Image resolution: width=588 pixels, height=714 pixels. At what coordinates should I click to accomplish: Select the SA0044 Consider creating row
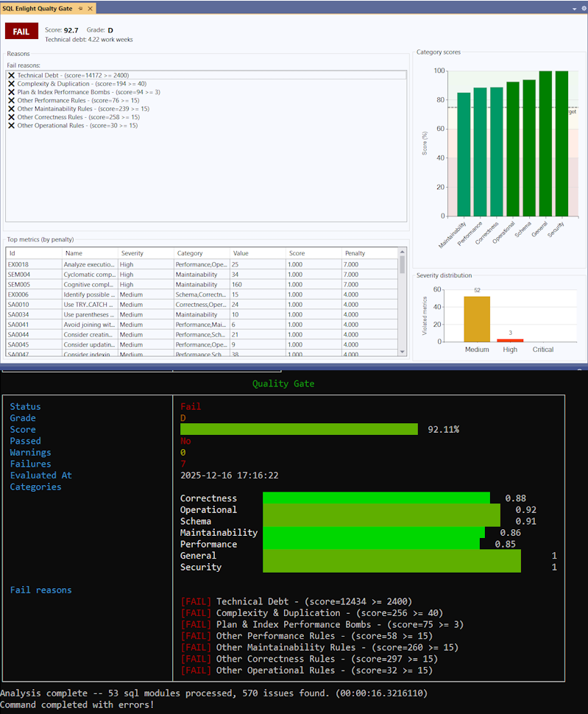202,335
